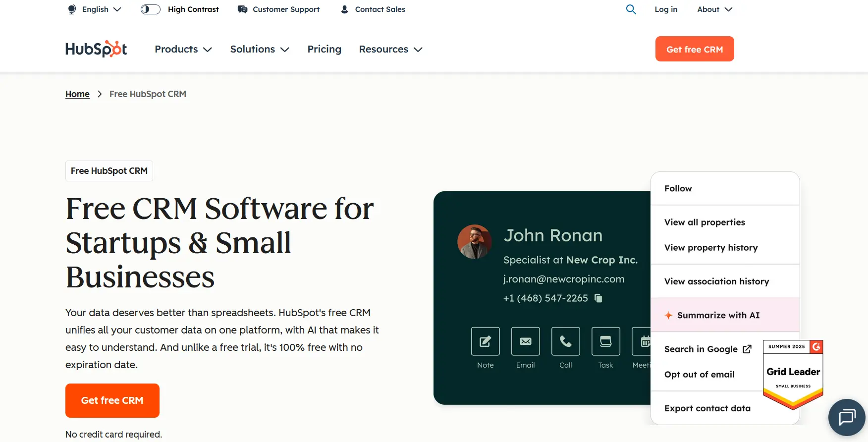This screenshot has width=868, height=442.
Task: Copy phone number with the copy icon
Action: coord(598,298)
